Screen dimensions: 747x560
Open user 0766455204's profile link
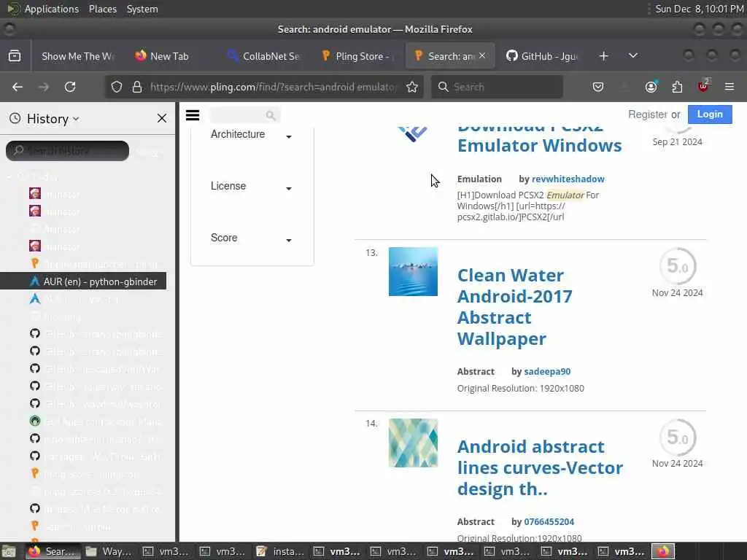(x=549, y=522)
